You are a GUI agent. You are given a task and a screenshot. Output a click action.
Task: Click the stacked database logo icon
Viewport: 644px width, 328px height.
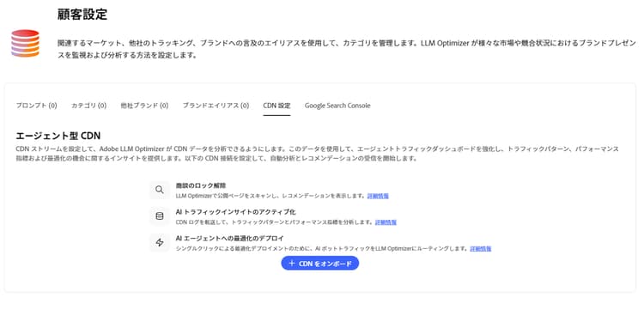[25, 43]
